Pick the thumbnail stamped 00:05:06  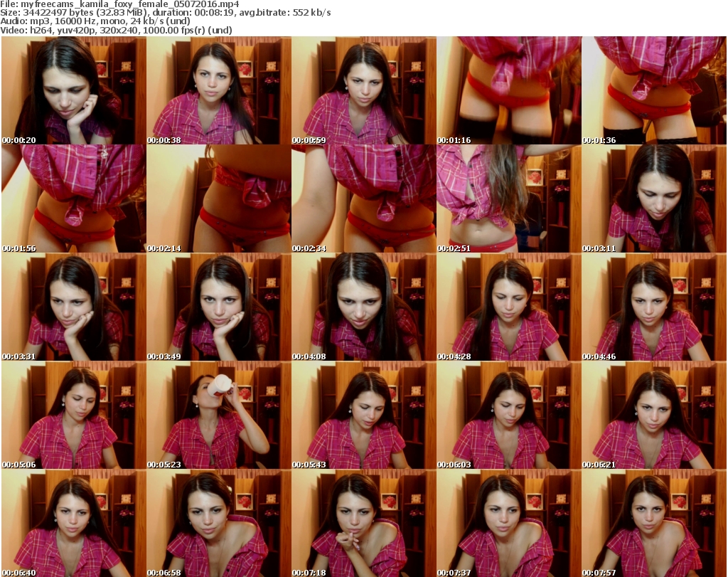[x=74, y=415]
